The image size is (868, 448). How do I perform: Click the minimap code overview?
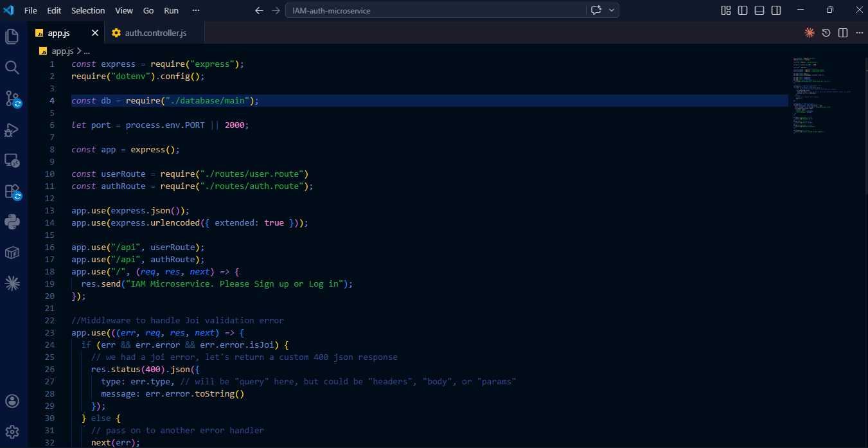[822, 95]
